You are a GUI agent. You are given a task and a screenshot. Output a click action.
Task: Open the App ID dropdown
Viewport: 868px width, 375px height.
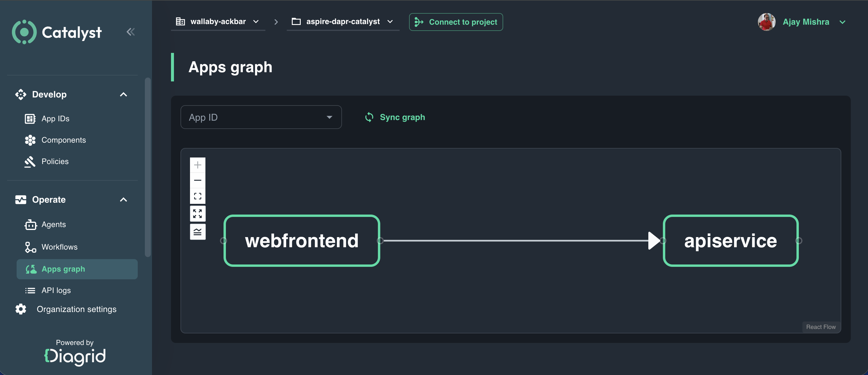pyautogui.click(x=261, y=117)
